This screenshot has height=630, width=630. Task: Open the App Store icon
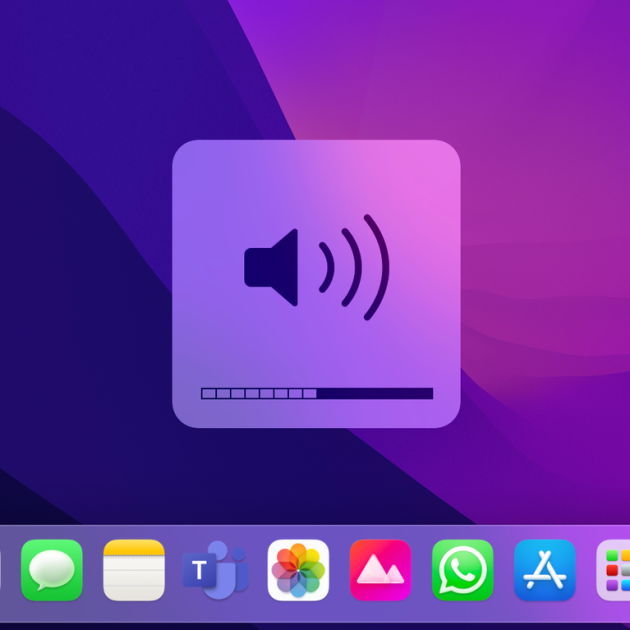544,570
